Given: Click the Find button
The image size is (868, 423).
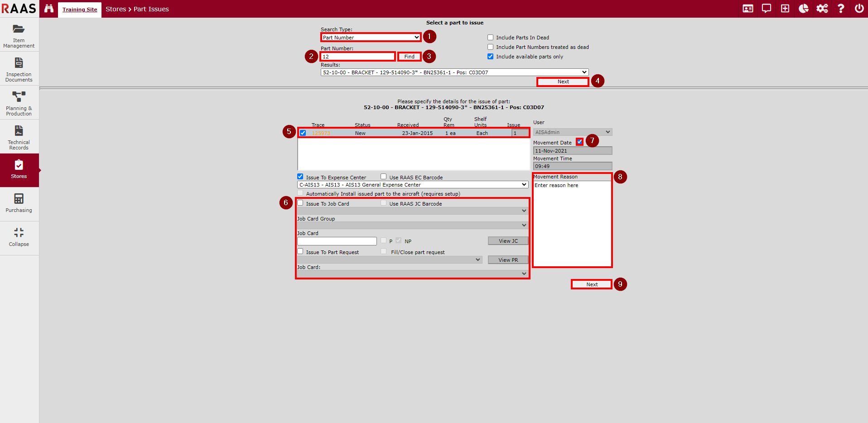Looking at the screenshot, I should 410,57.
